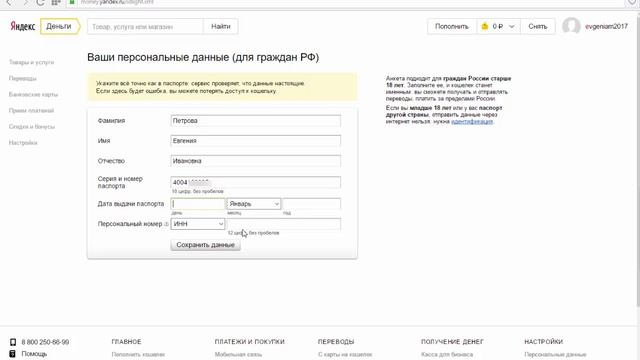Click the ПЕРЕВОДЫ footer heading
Screen dimensions: 640x360
click(x=336, y=342)
